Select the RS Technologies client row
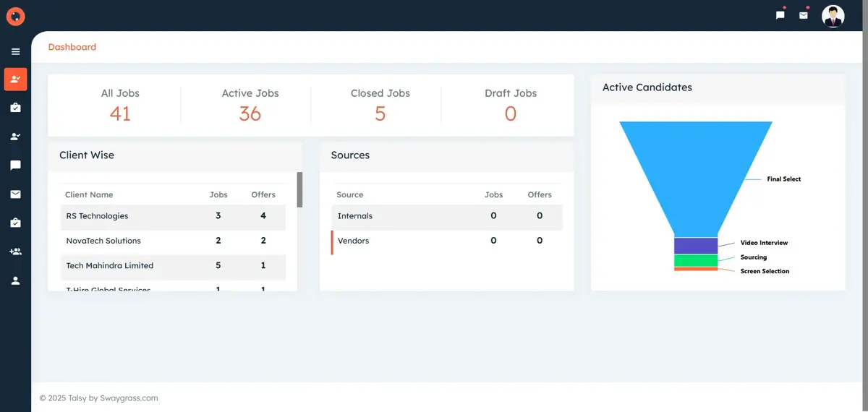Image resolution: width=868 pixels, height=412 pixels. pyautogui.click(x=97, y=216)
